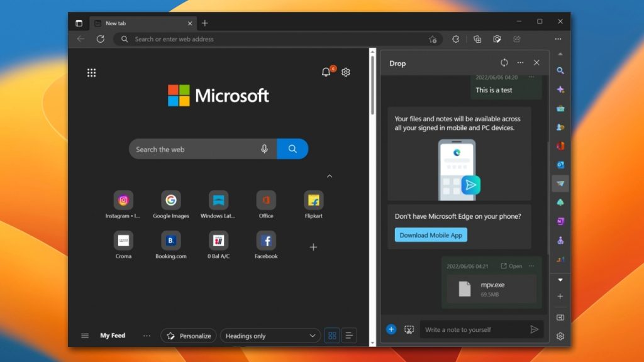Click the Share toolbar icon
The image size is (644, 362).
tap(517, 39)
